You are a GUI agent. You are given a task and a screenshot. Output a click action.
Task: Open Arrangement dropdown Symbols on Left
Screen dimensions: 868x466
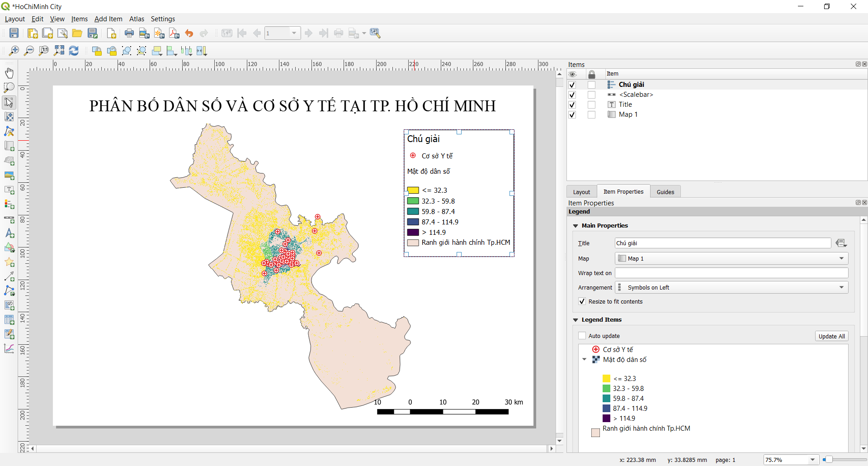(x=731, y=287)
